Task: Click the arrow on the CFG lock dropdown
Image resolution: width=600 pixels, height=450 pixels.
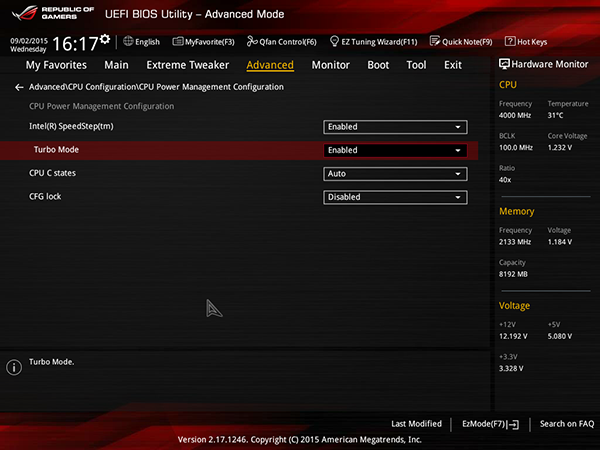Action: 458,197
